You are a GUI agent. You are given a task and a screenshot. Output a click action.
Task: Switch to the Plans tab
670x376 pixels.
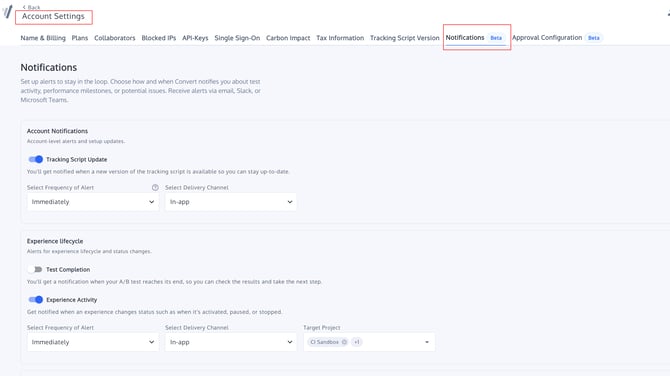point(80,38)
